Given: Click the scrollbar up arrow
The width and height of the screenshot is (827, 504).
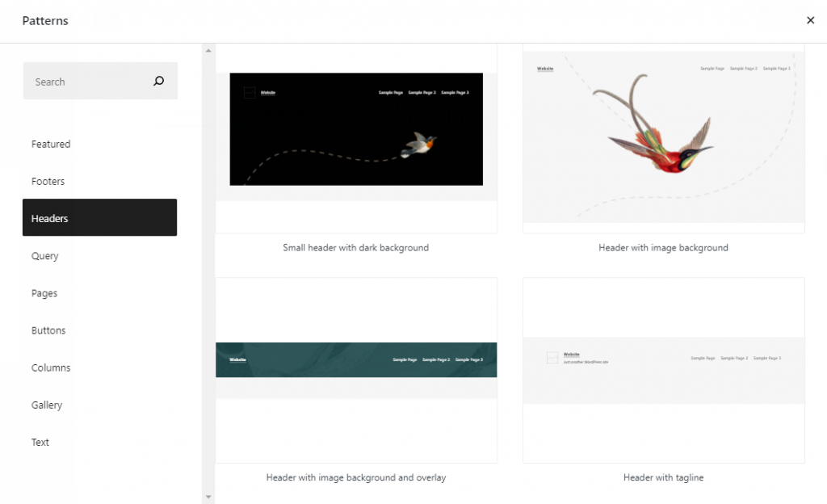Looking at the screenshot, I should 208,51.
